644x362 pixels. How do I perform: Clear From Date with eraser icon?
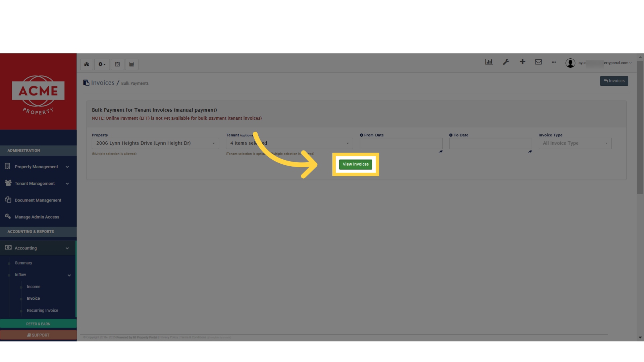click(441, 152)
